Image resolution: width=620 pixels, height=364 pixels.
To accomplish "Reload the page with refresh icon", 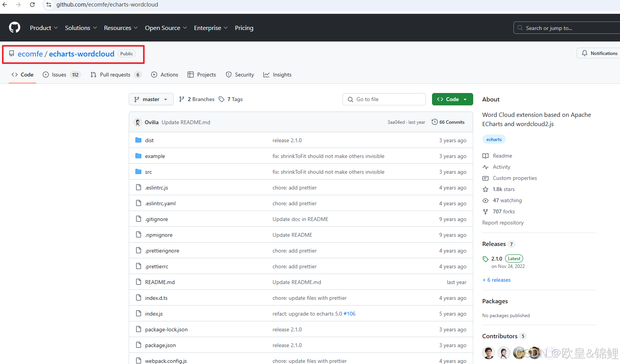I will 32,5.
